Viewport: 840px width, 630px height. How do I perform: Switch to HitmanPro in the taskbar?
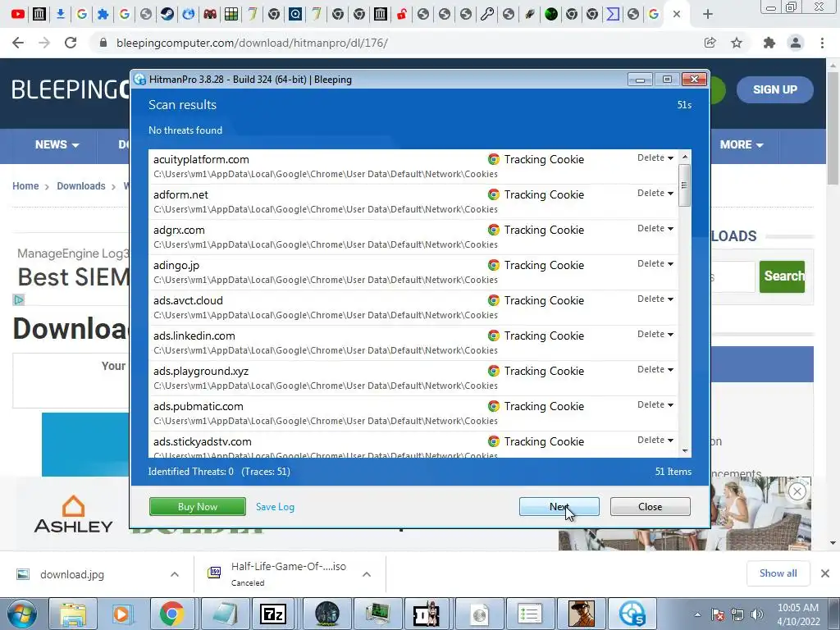pyautogui.click(x=632, y=614)
